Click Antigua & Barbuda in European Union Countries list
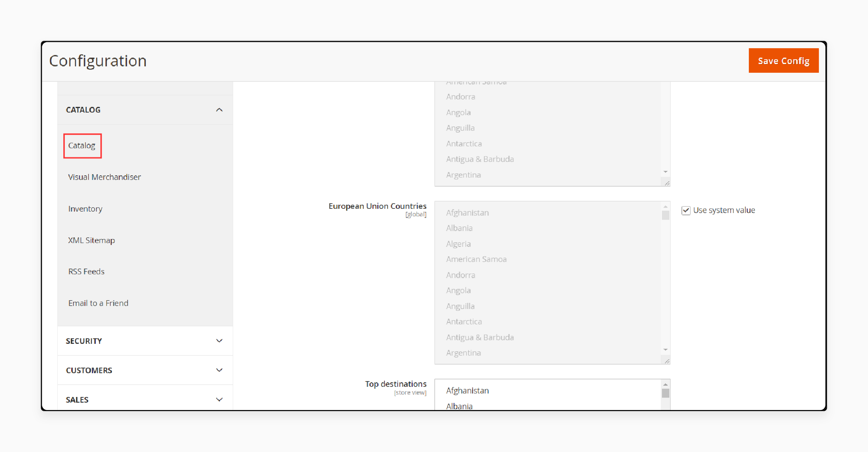 tap(480, 337)
